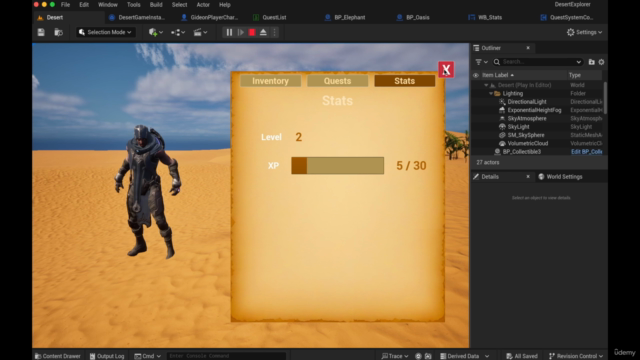Open the Cinematics clapperboard dropdown

click(200, 32)
